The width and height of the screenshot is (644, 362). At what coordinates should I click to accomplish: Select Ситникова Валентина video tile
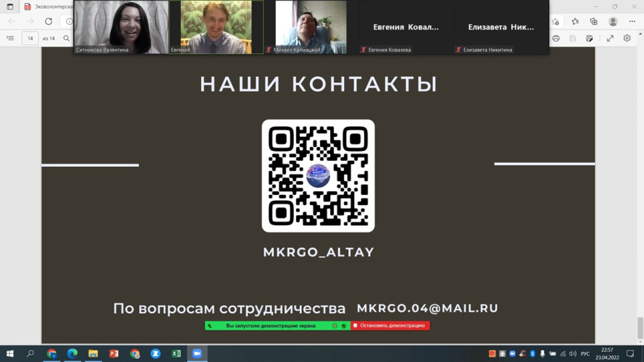click(x=121, y=27)
